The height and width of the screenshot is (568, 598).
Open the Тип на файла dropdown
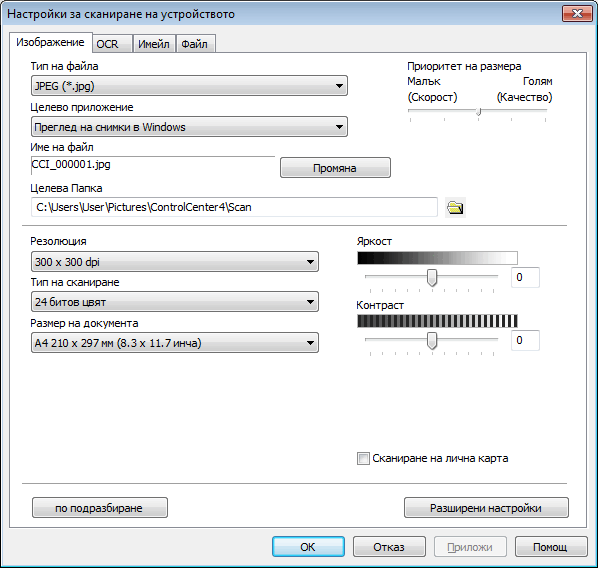(x=189, y=86)
